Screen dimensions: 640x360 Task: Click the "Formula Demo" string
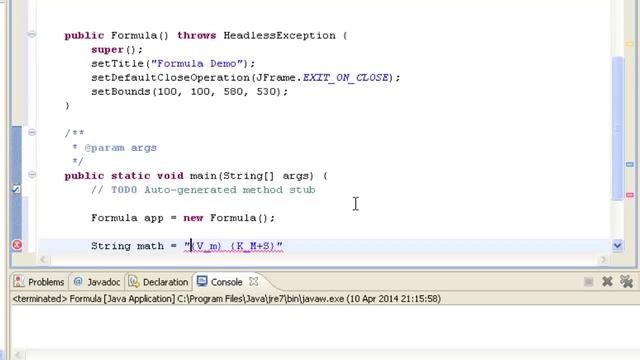(197, 64)
